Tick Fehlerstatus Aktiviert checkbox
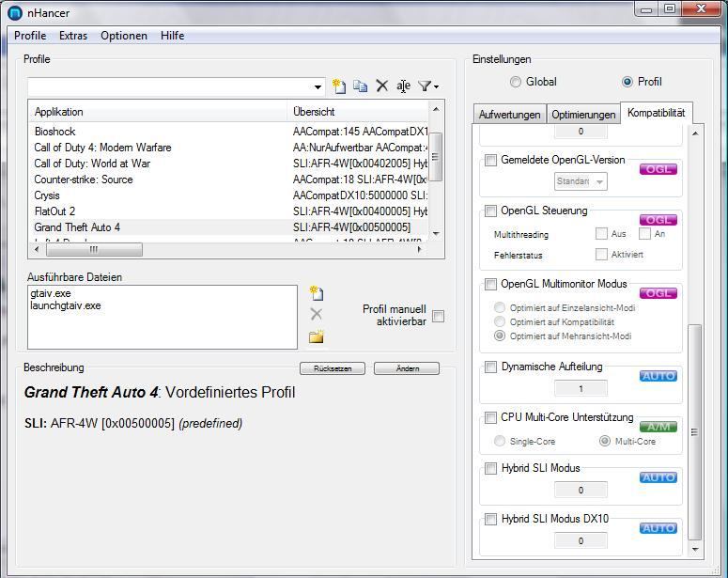Viewport: 728px width, 578px height. coord(601,254)
